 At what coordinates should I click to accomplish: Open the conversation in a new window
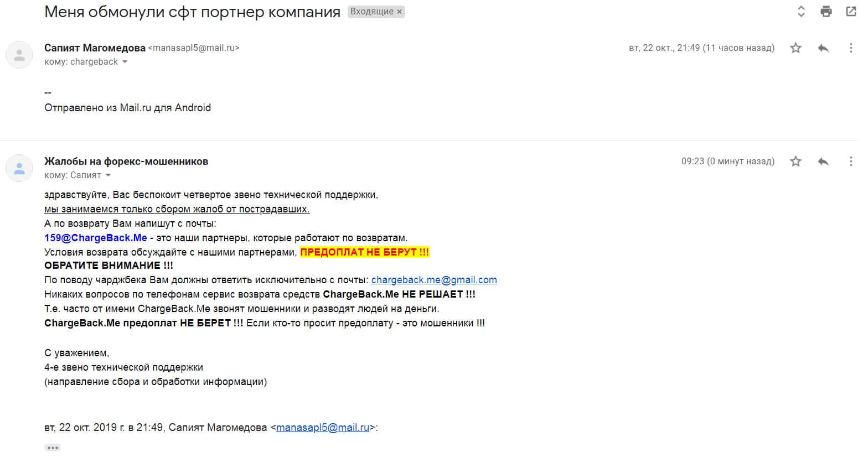[x=851, y=12]
